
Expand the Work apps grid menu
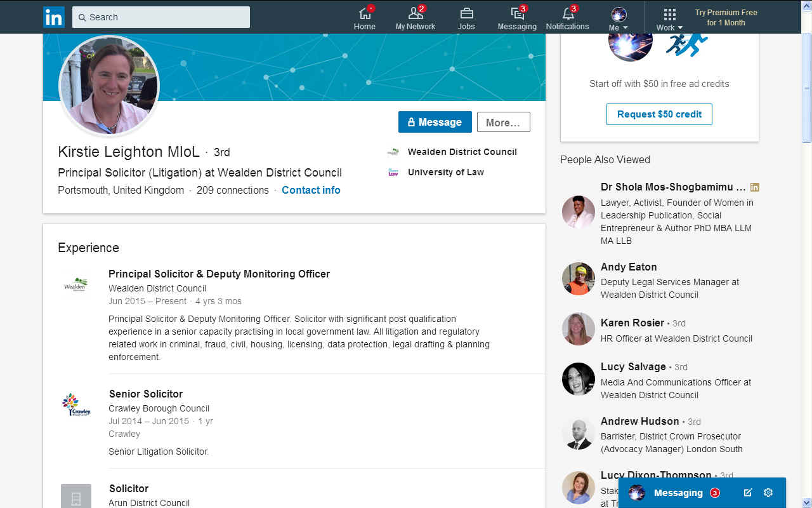669,18
